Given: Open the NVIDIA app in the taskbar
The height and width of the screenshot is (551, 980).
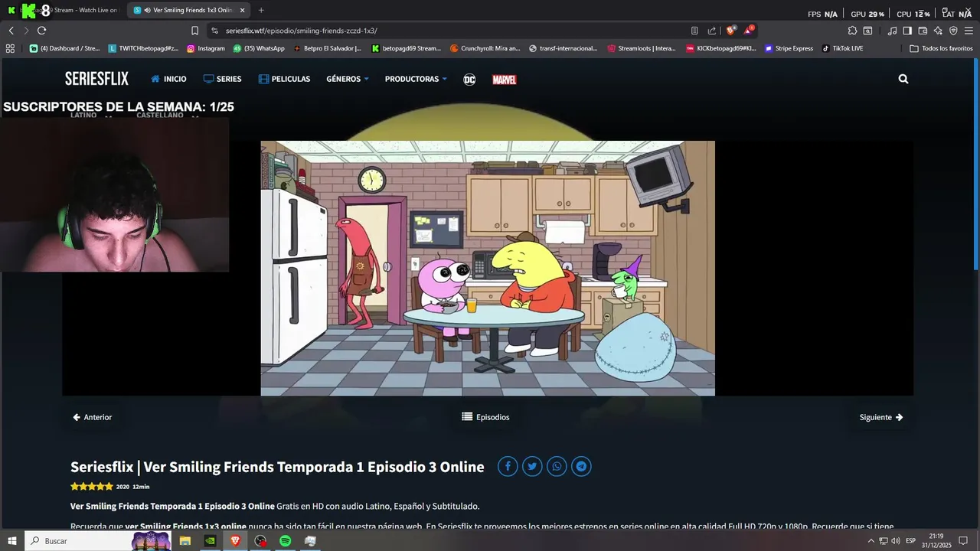Looking at the screenshot, I should (210, 541).
